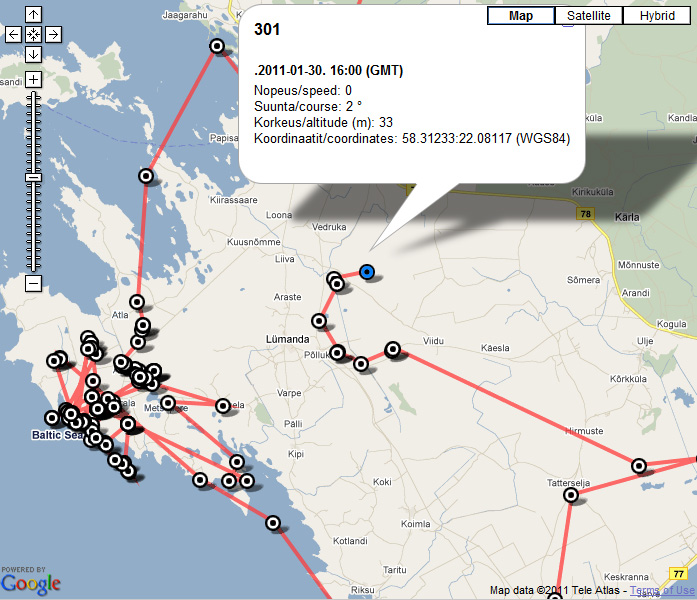Screen dimensions: 697x600
Task: Click the track marker near Tatterselja
Action: point(571,495)
